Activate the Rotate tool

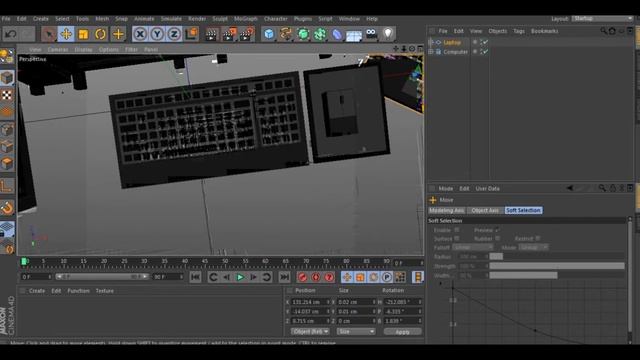(x=100, y=34)
